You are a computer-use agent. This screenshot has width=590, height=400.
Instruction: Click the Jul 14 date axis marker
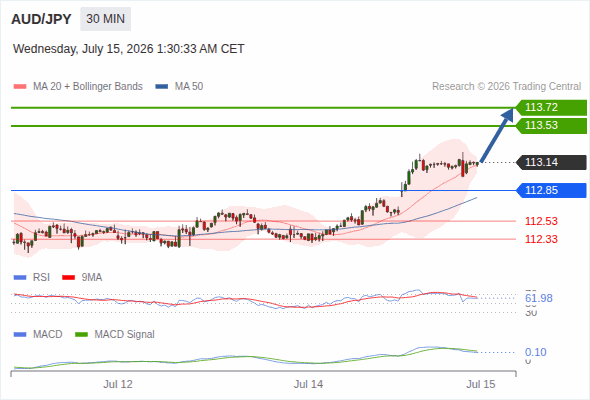coord(308,385)
